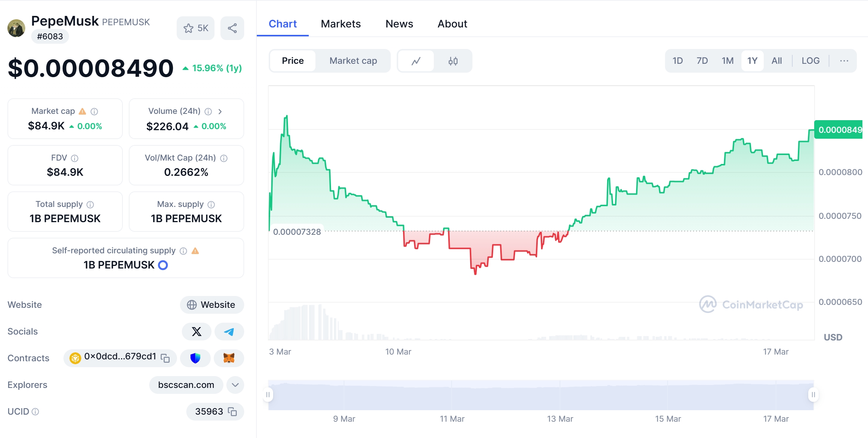Click BNB chain contract icon
The height and width of the screenshot is (438, 868).
75,358
